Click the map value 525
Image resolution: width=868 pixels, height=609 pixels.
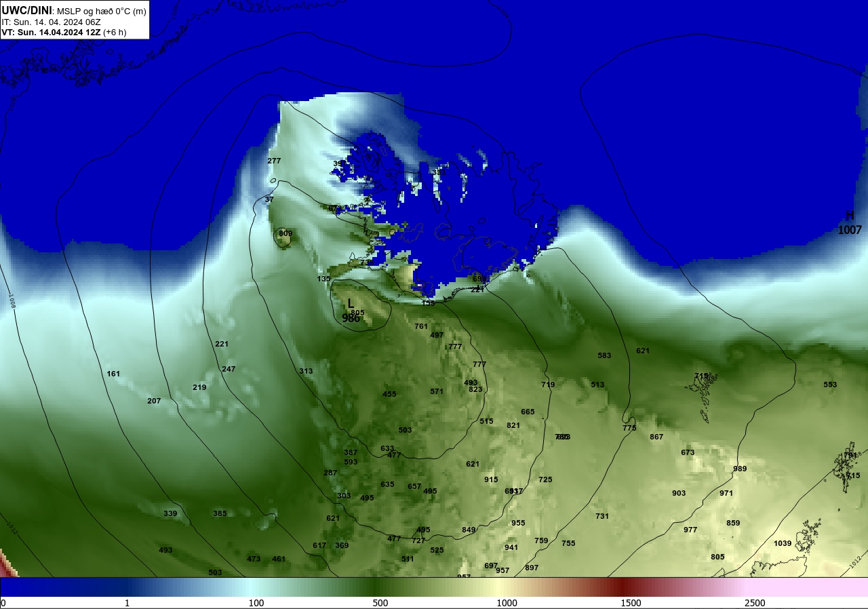pyautogui.click(x=437, y=550)
